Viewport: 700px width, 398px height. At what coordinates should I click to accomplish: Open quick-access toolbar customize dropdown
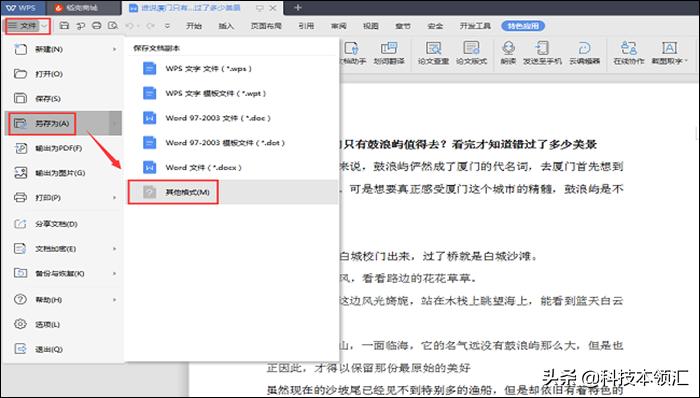(167, 26)
